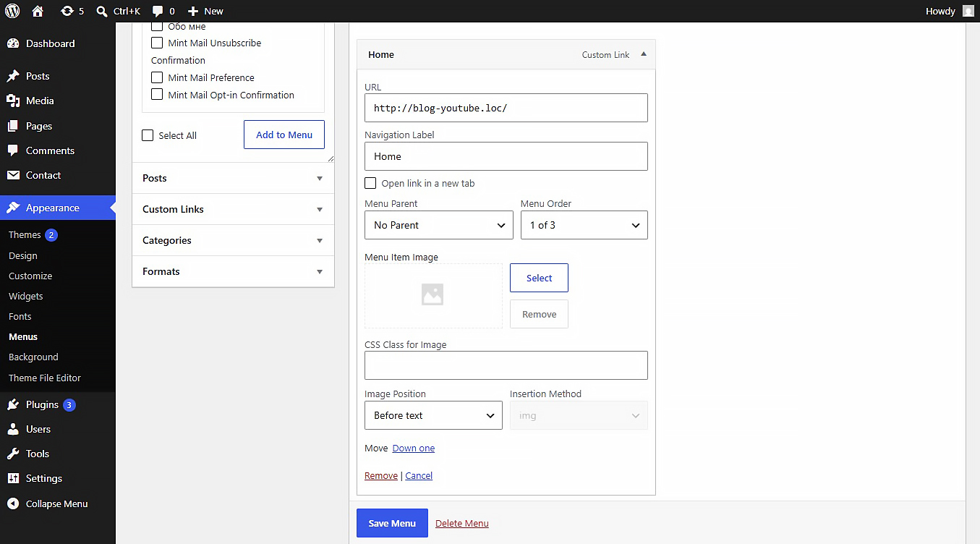Click the Pages sidebar icon
The height and width of the screenshot is (544, 980).
coord(13,126)
